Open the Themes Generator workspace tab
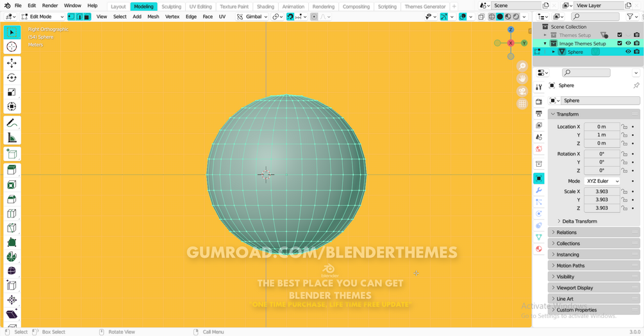This screenshot has height=336, width=644. 425,6
